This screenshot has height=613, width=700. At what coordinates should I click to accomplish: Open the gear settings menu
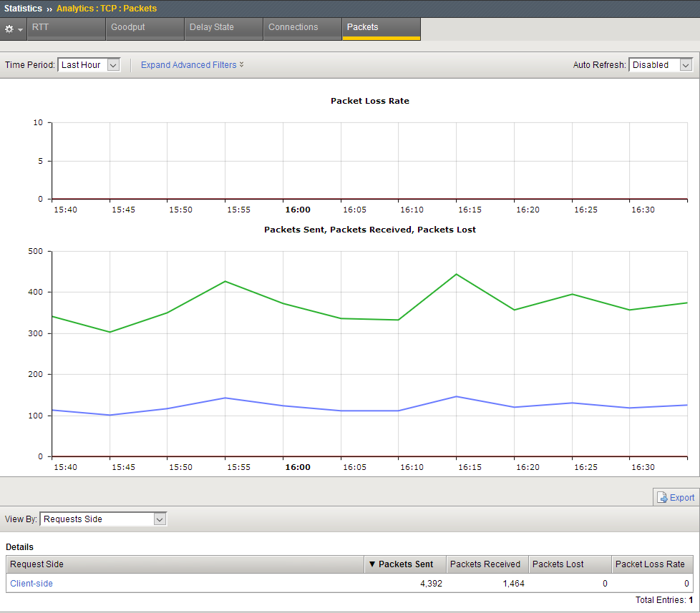(14, 29)
